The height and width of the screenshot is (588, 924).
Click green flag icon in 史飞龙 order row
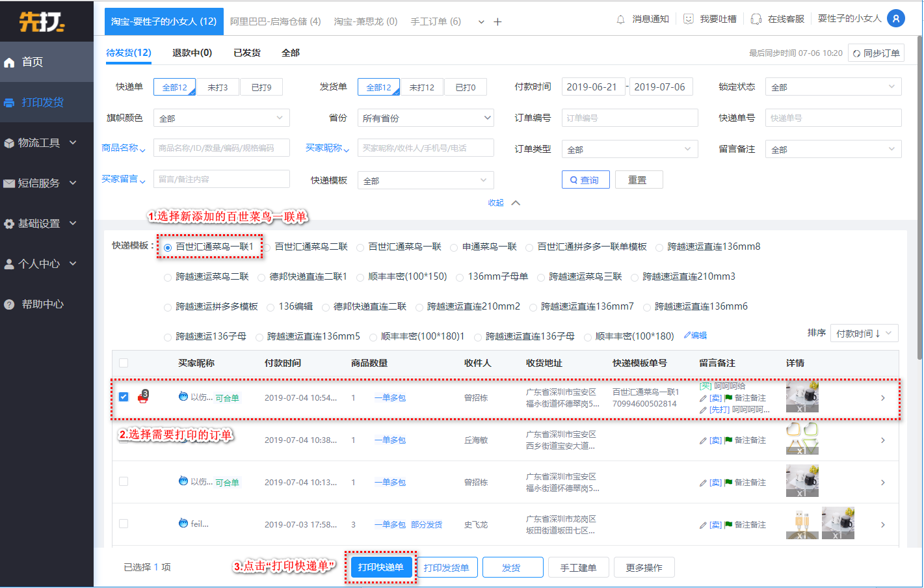point(728,525)
